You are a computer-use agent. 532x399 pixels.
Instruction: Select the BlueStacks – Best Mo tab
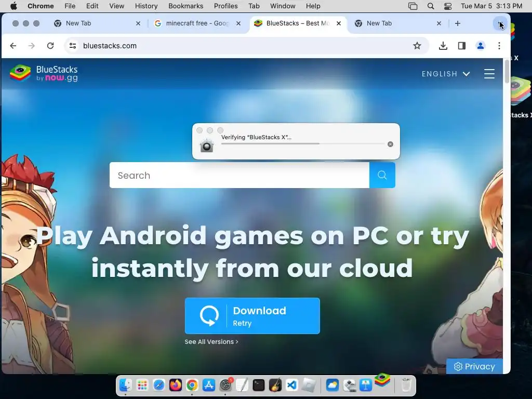pos(298,23)
